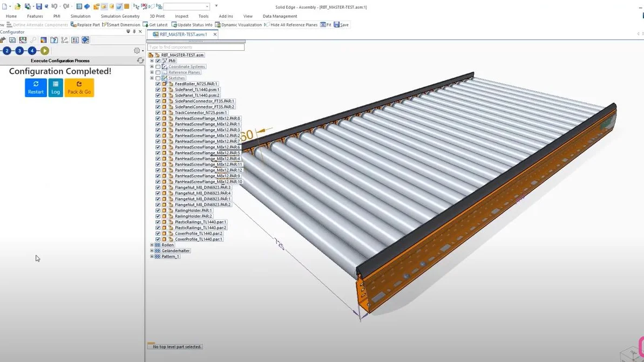Switch to the Data Management tab

(280, 16)
